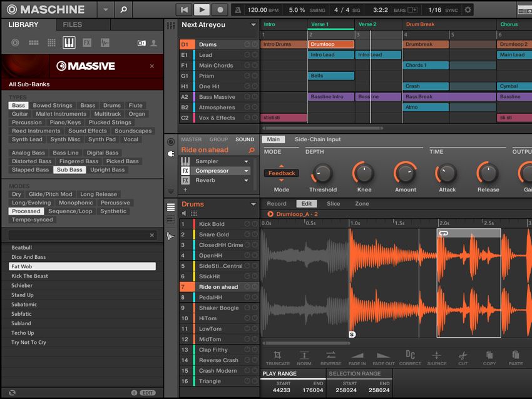Toggle Feedback mode on the Compressor
532x399 pixels.
pyautogui.click(x=281, y=173)
